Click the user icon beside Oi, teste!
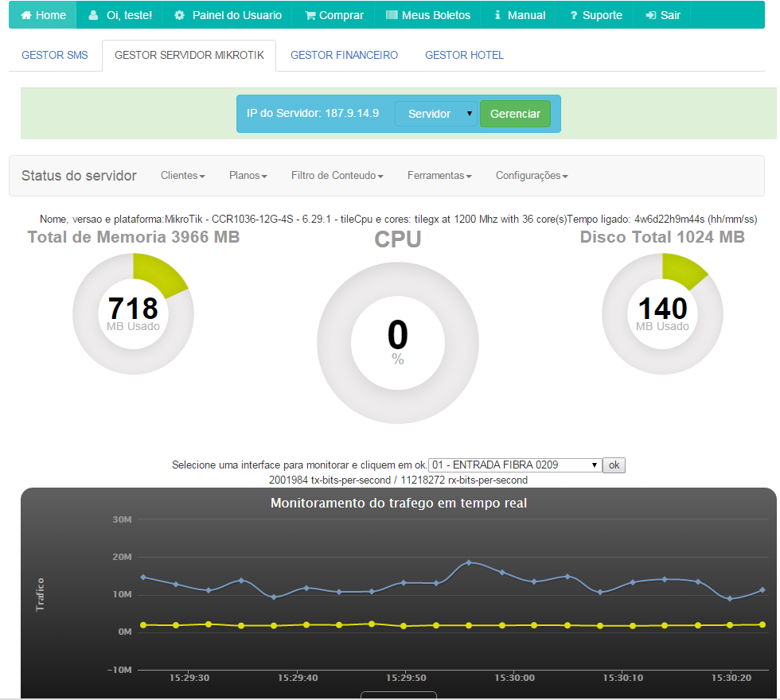 [93, 15]
